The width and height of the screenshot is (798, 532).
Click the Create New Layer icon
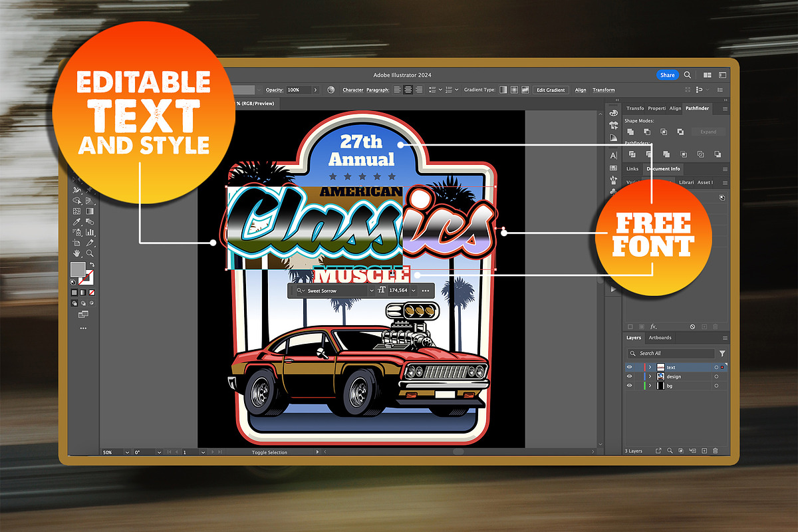coord(704,451)
